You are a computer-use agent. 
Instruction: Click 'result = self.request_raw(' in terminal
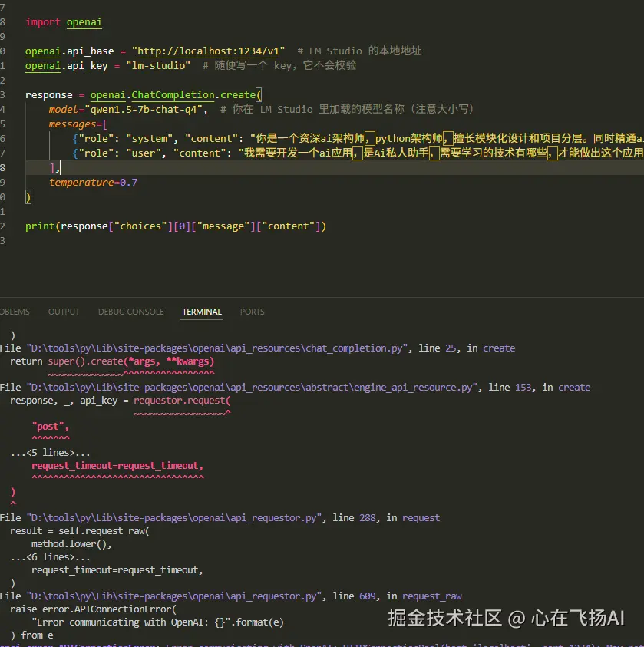click(x=80, y=531)
